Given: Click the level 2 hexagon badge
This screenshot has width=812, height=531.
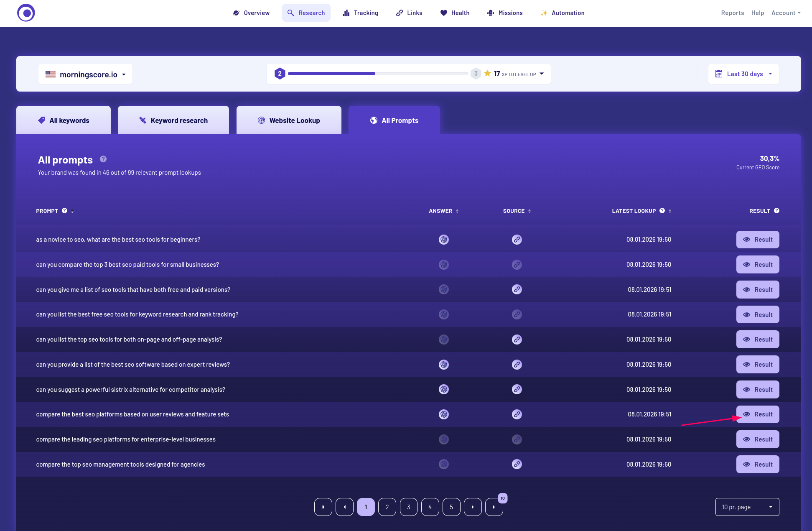Looking at the screenshot, I should [280, 74].
